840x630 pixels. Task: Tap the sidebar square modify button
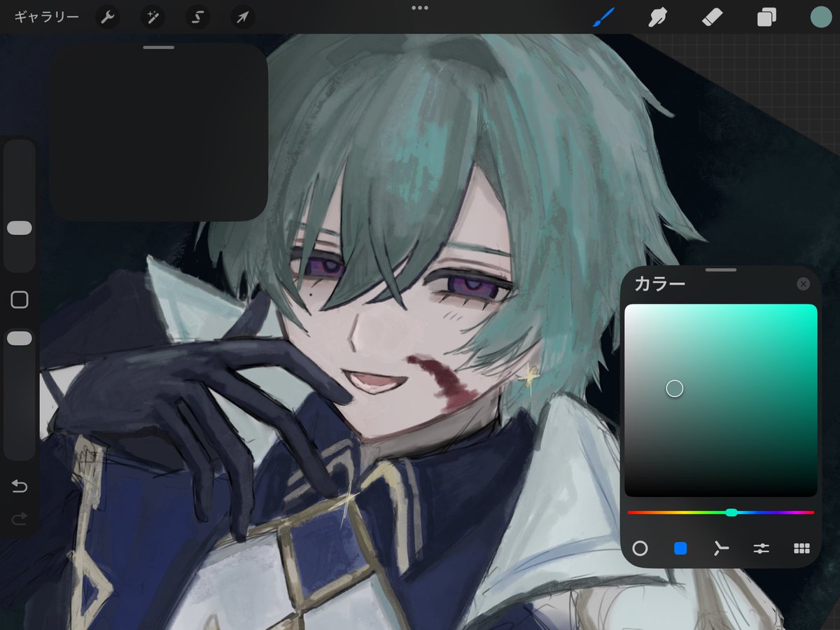coord(20,300)
